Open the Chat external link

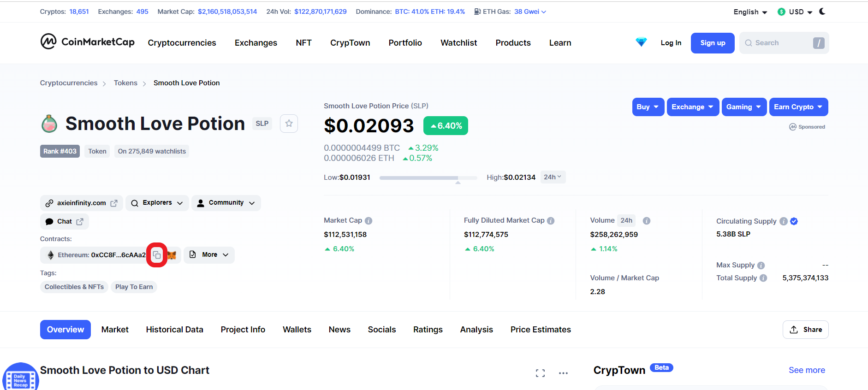pos(65,222)
